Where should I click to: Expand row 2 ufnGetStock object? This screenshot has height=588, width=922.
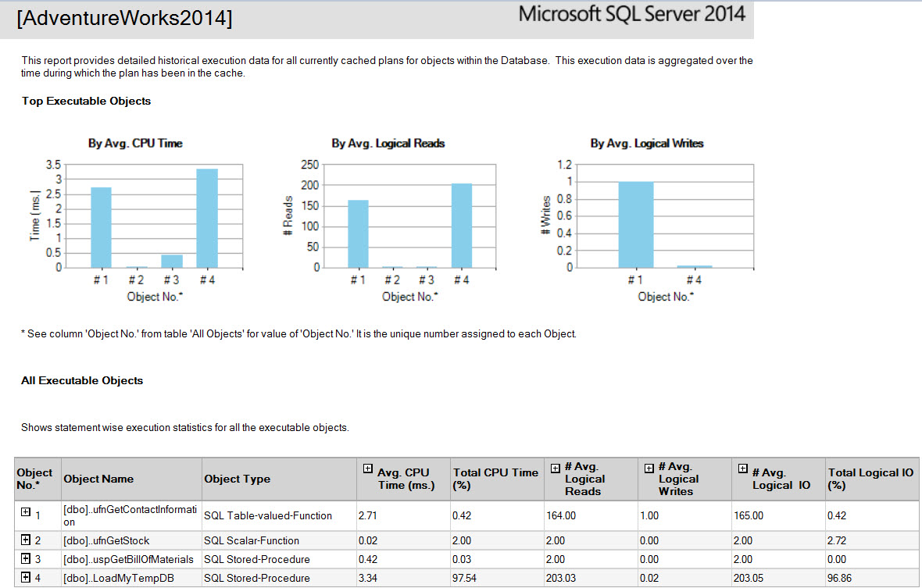pyautogui.click(x=25, y=540)
